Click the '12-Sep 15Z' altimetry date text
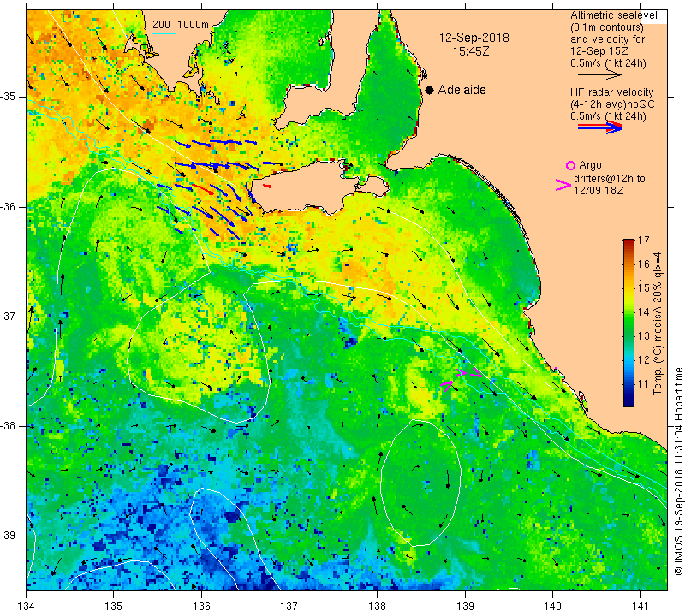The height and width of the screenshot is (616, 685). pyautogui.click(x=599, y=51)
